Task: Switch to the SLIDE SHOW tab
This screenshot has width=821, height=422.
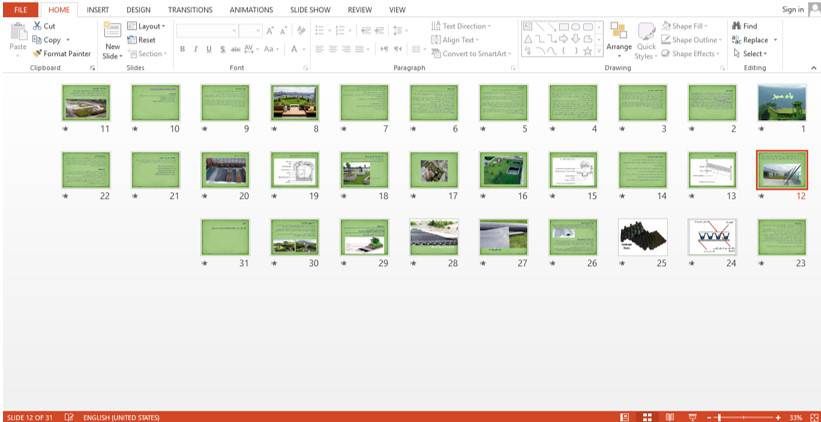Action: point(311,10)
